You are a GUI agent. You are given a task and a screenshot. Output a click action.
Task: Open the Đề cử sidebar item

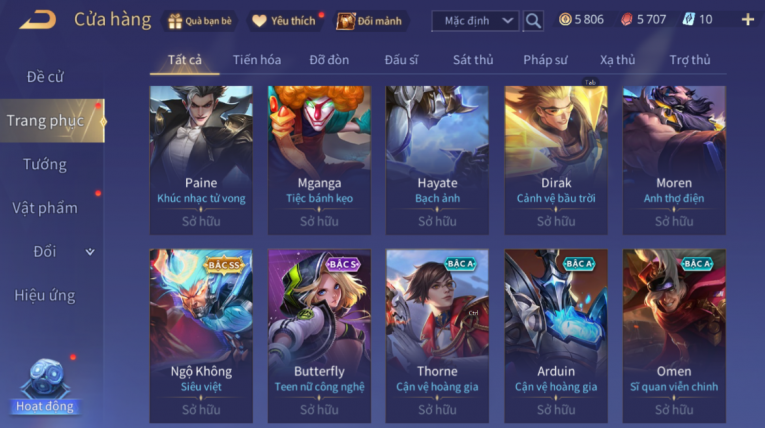(x=45, y=77)
